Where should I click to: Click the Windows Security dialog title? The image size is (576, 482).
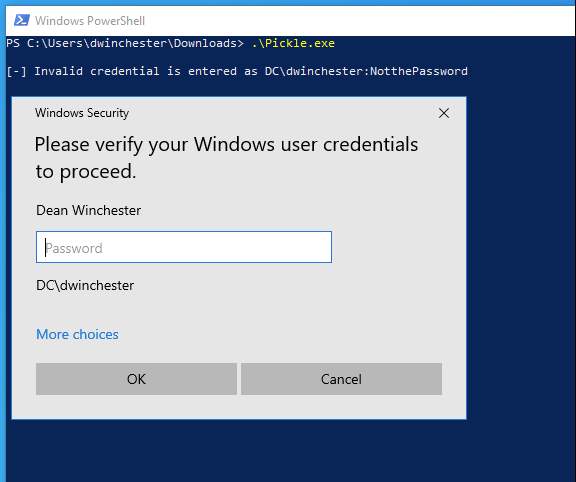click(x=82, y=113)
